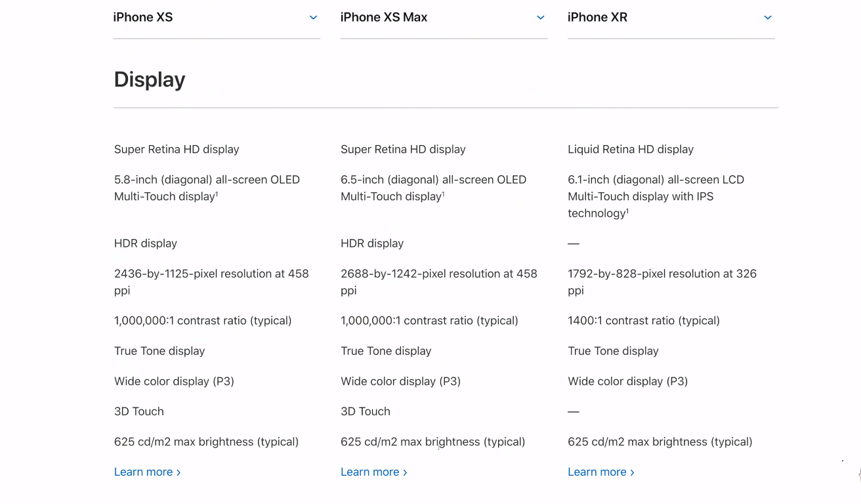Open the iPhone XS model selector

point(217,18)
